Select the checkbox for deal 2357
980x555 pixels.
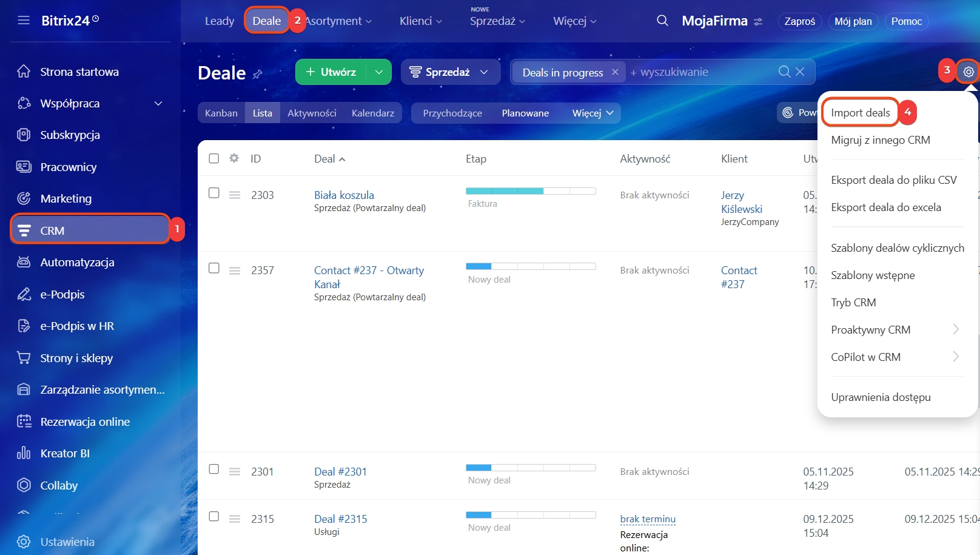(214, 268)
